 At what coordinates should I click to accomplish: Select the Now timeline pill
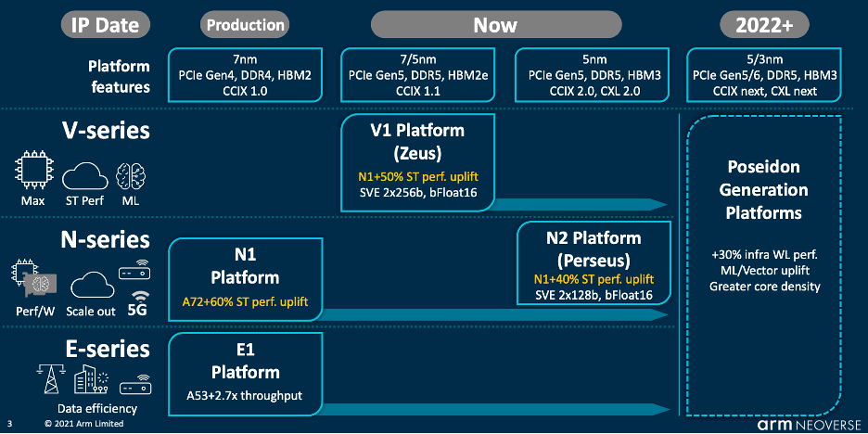[x=496, y=24]
